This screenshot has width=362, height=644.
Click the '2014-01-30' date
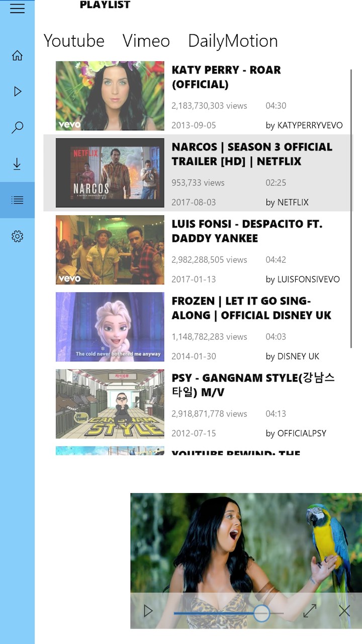coord(194,356)
